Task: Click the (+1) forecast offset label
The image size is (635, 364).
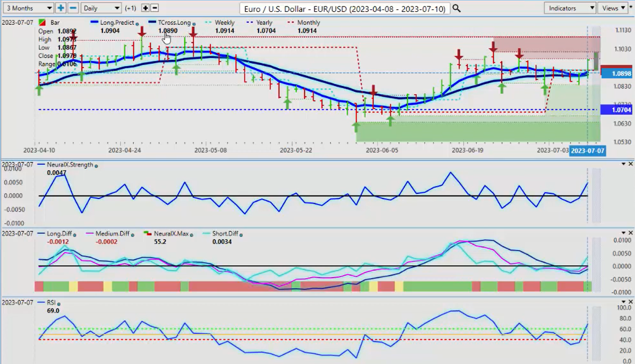Action: 131,8
